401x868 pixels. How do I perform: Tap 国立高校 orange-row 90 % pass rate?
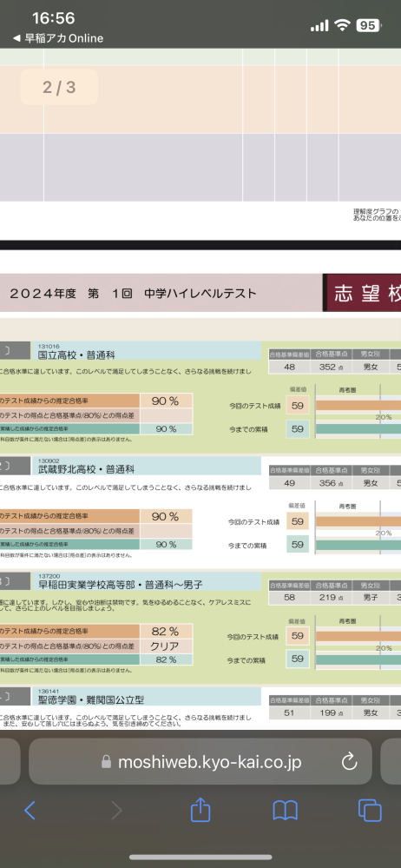(x=166, y=401)
